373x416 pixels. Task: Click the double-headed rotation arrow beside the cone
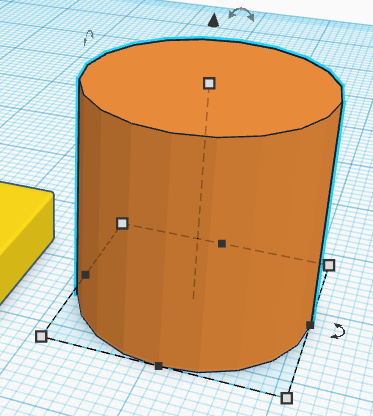coord(241,15)
